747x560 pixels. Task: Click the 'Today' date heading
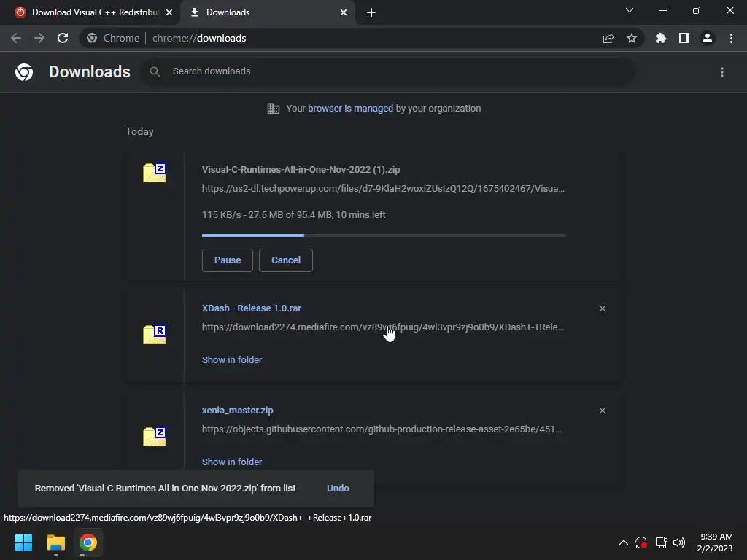(139, 131)
